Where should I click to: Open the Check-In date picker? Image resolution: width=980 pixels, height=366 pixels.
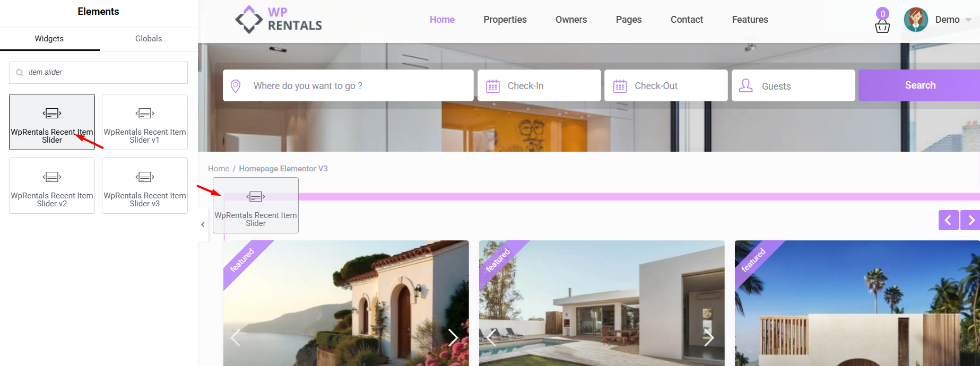(539, 85)
